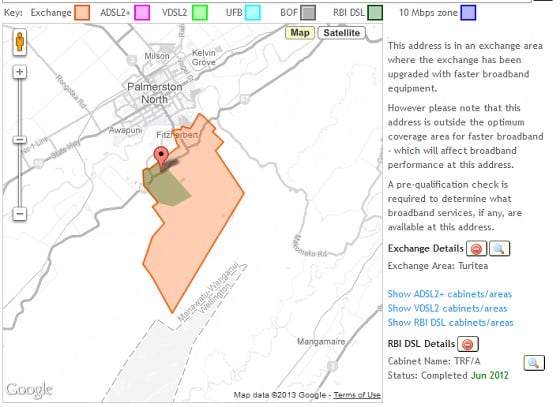Click the Street View pegman icon
This screenshot has height=407, width=560.
pyautogui.click(x=20, y=42)
